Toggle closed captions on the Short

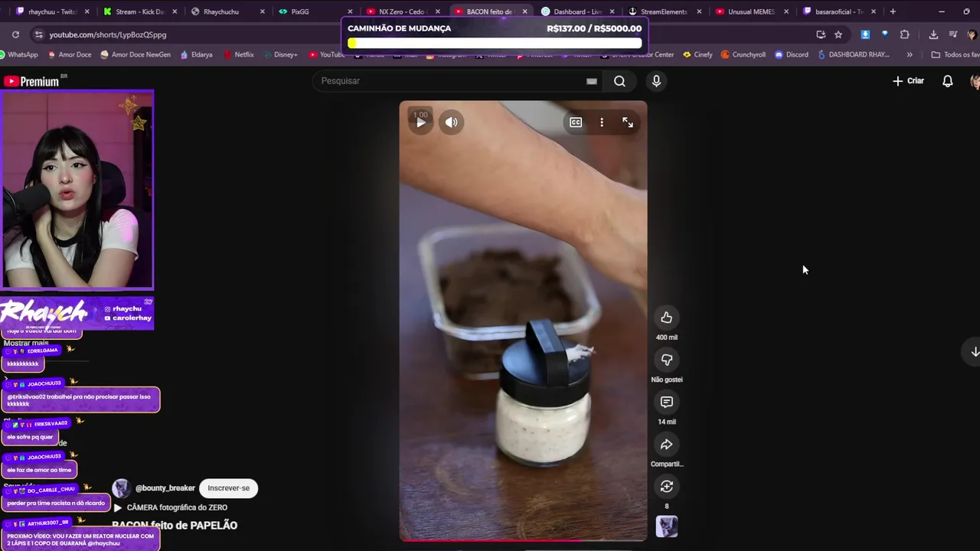(576, 122)
